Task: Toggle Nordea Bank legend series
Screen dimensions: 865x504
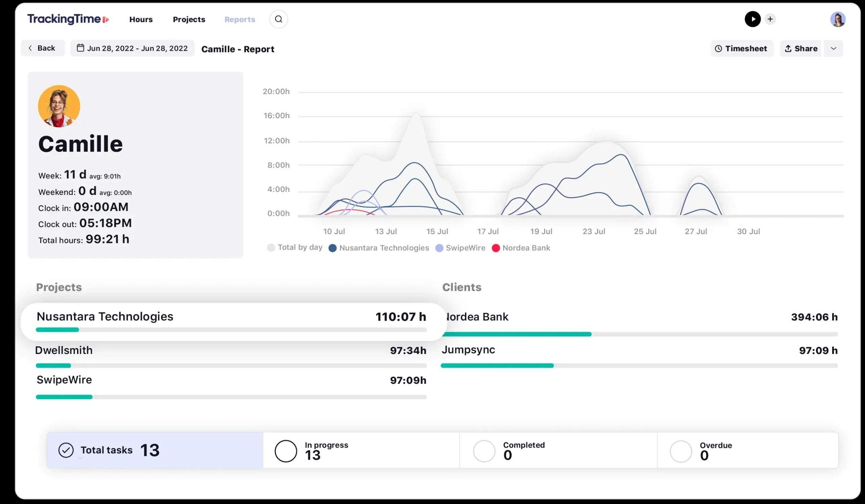Action: (521, 248)
